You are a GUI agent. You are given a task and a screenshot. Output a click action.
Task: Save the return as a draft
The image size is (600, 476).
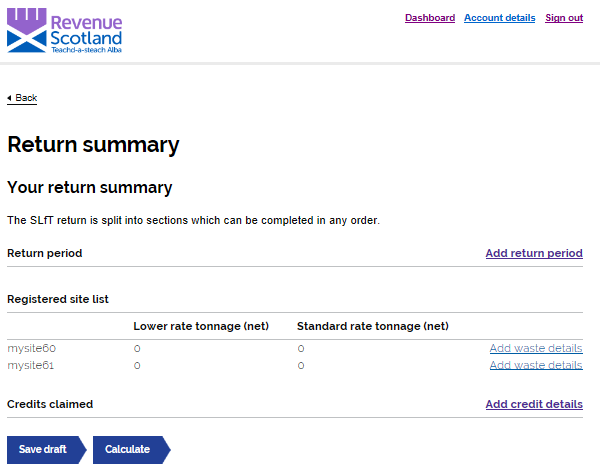[47, 450]
